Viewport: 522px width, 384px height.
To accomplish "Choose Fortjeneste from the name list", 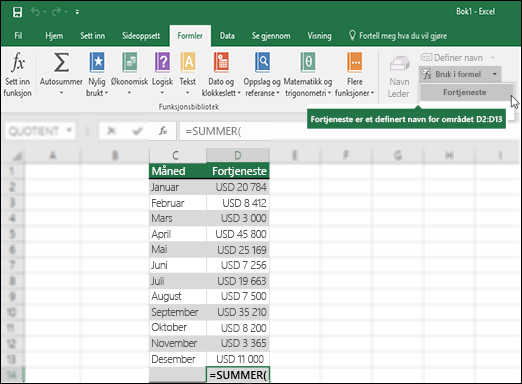I will tap(465, 92).
